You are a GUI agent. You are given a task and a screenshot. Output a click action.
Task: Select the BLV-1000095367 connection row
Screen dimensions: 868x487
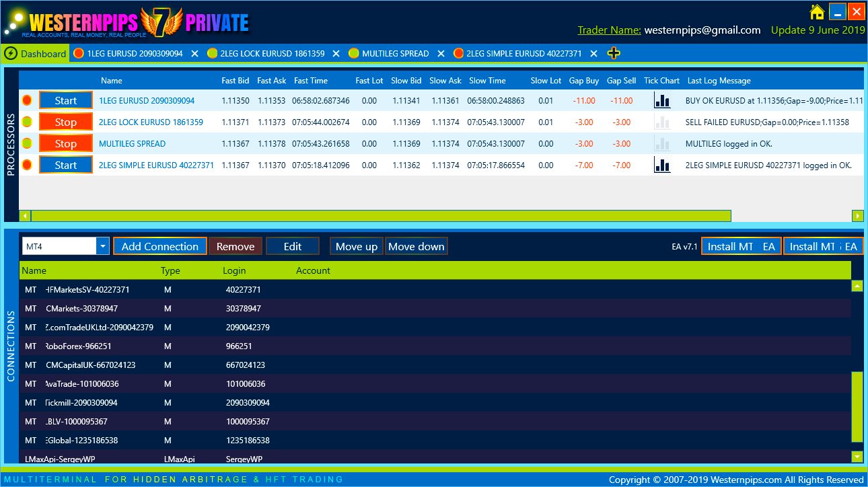point(435,422)
